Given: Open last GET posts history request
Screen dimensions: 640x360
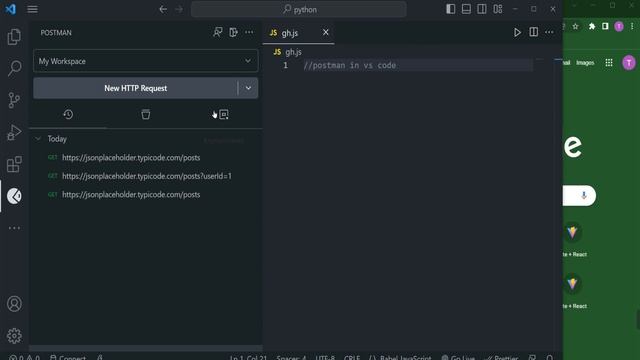Looking at the screenshot, I should point(131,195).
